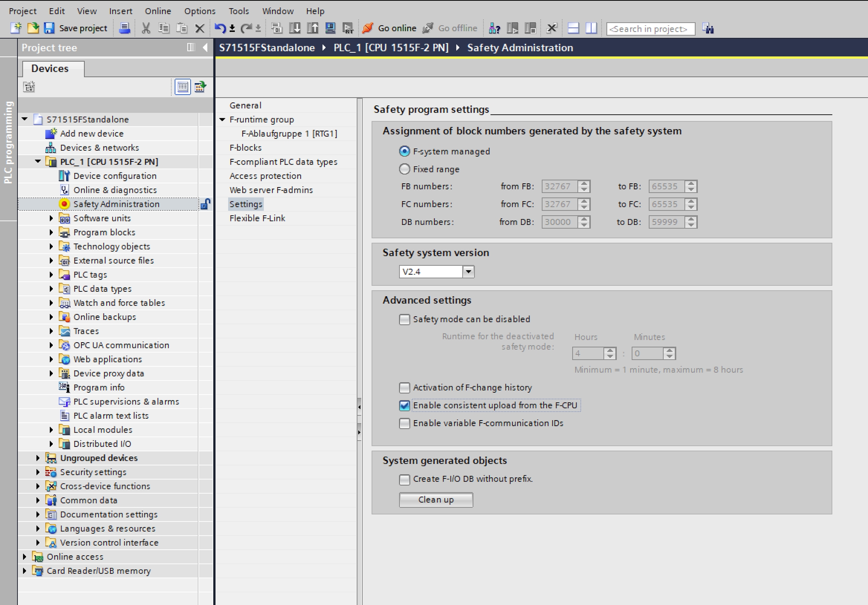Click the open project icon
The height and width of the screenshot is (605, 868).
(x=33, y=28)
